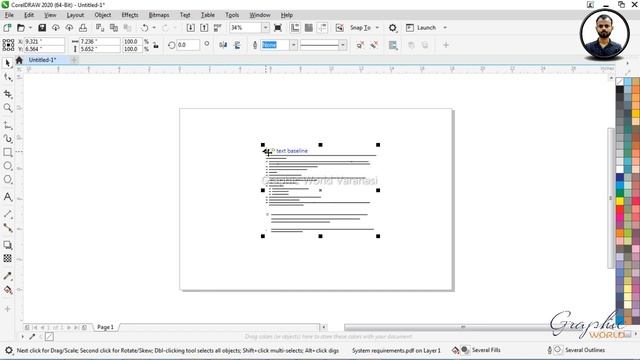Open the Table menu
Viewport: 640px width, 360px height.
click(207, 15)
